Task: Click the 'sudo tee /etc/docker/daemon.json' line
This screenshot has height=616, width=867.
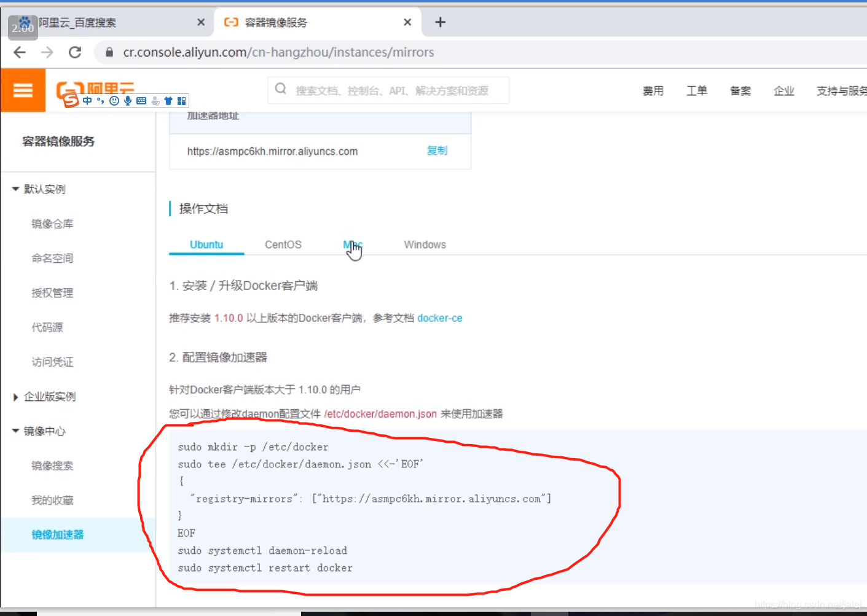Action: [x=300, y=464]
